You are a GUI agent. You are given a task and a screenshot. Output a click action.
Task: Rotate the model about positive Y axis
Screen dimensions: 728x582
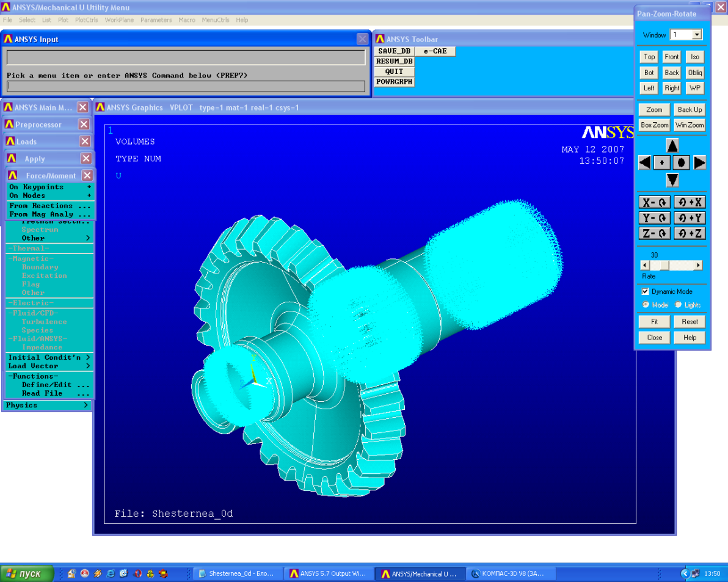point(690,218)
